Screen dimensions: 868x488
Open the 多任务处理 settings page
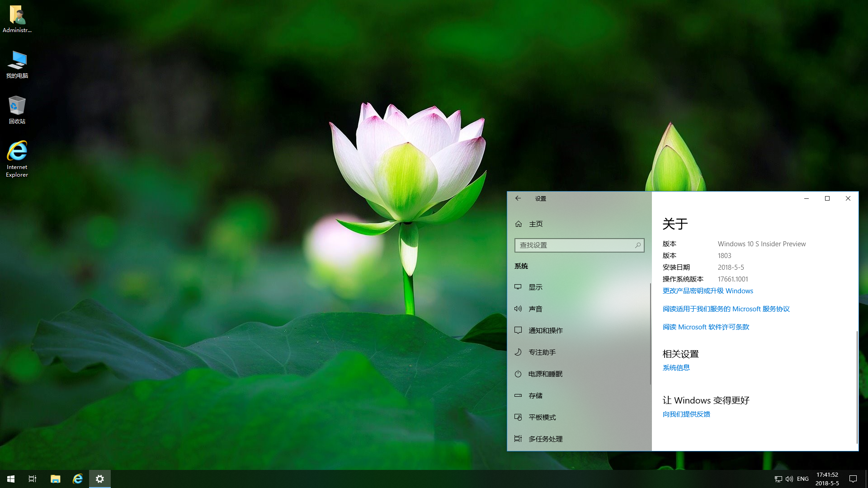click(579, 439)
